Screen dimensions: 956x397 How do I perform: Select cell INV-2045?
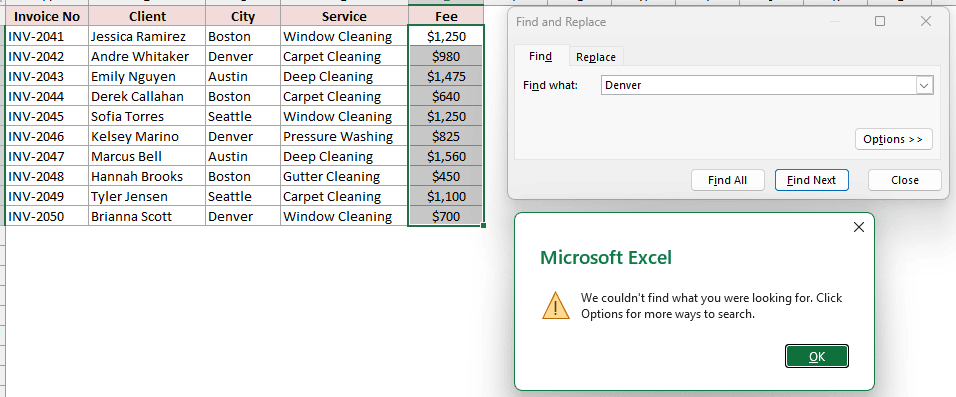(x=47, y=116)
